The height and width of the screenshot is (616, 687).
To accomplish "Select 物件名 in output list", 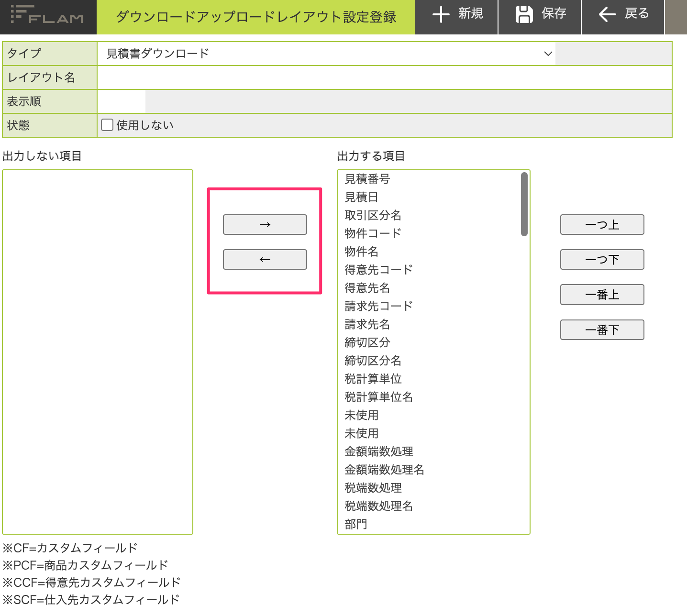I will (x=362, y=252).
